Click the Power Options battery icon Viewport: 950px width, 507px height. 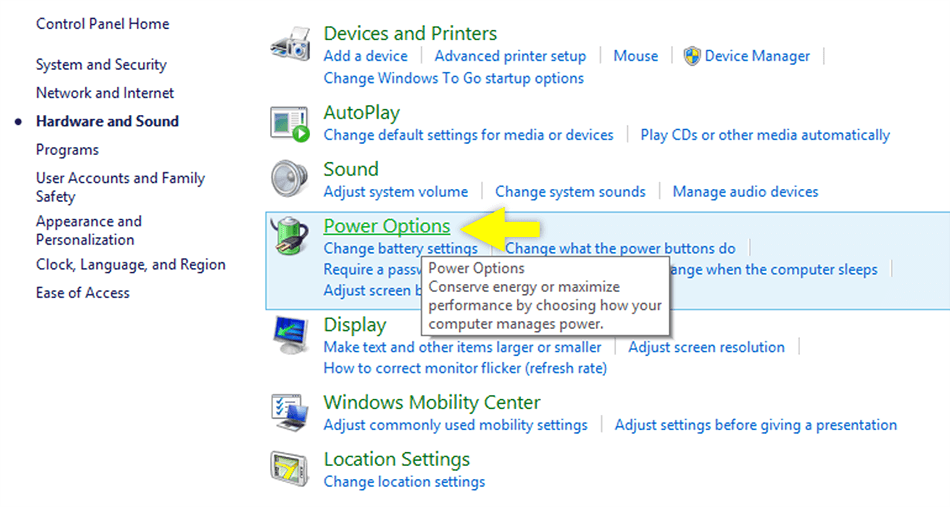[290, 235]
